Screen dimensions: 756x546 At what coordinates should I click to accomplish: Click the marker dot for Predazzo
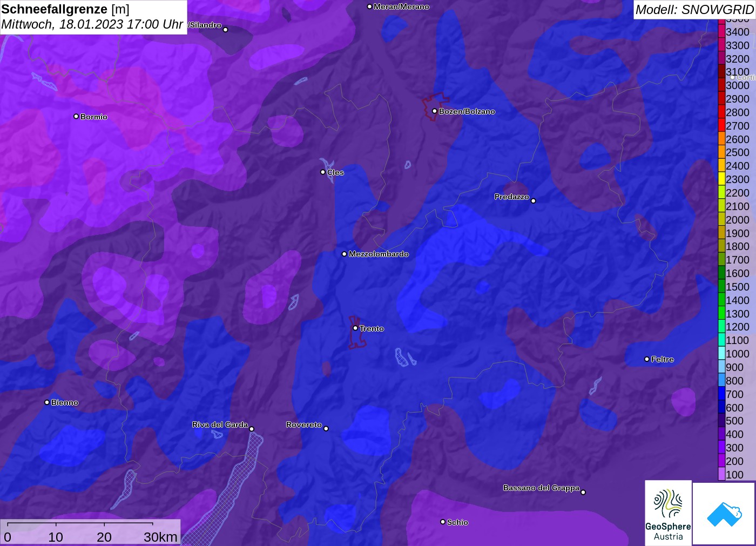coord(534,201)
